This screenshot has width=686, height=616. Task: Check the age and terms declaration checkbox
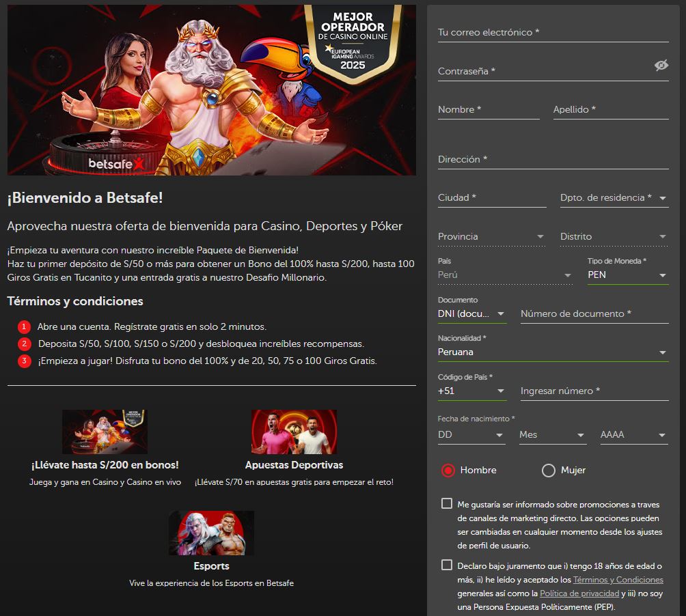coord(448,566)
